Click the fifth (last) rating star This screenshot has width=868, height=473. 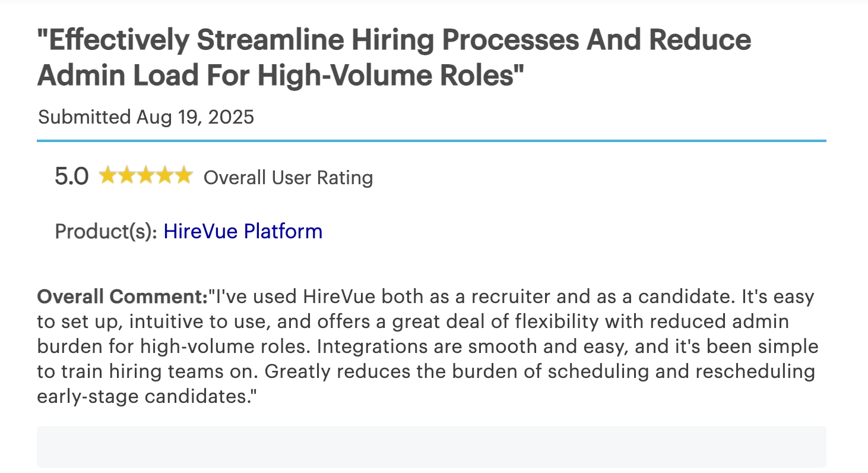pos(184,176)
